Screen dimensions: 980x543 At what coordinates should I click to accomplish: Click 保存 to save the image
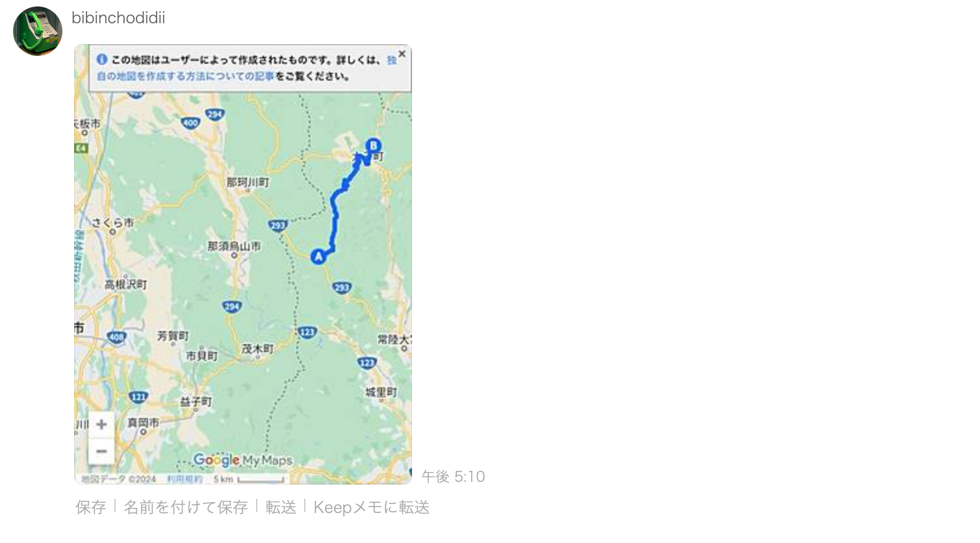(x=90, y=507)
